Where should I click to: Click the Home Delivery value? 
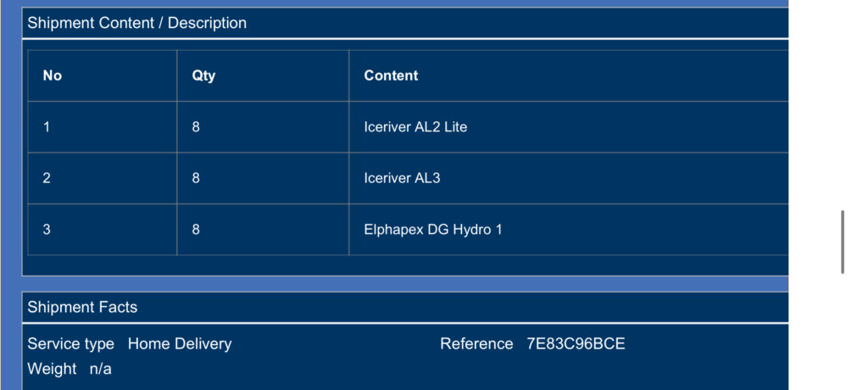(180, 344)
